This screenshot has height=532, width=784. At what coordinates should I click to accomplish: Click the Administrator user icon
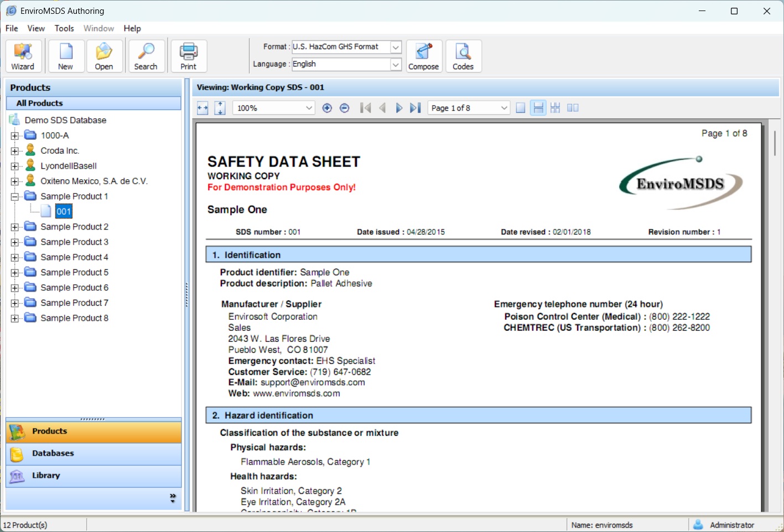click(x=698, y=525)
